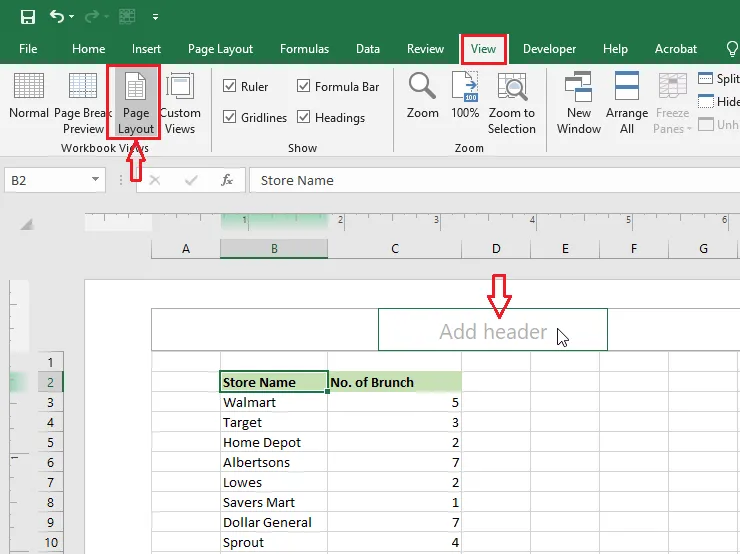Expand the Name Box dropdown arrow
This screenshot has width=740, height=554.
coord(95,179)
